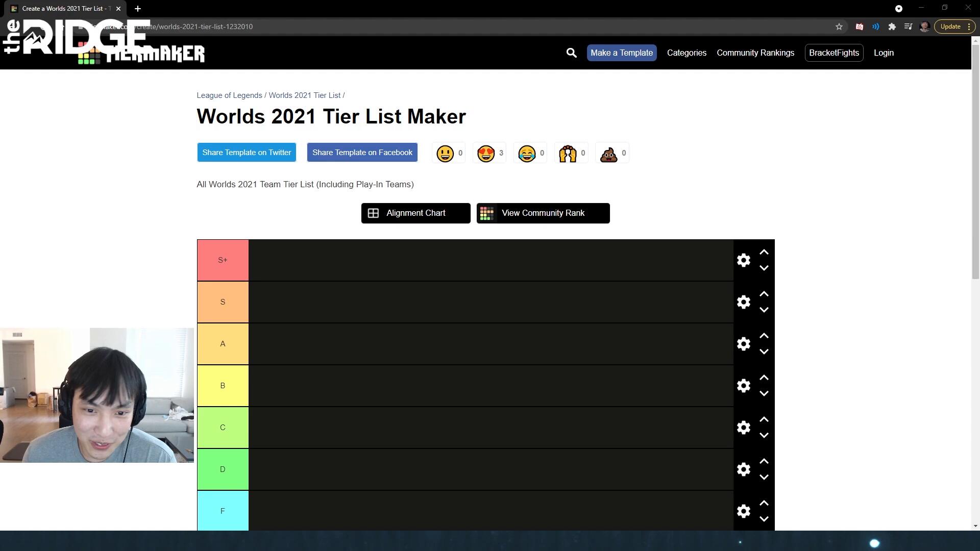Screen dimensions: 980x551
Task: Open Community Rankings in the navbar
Action: click(755, 53)
